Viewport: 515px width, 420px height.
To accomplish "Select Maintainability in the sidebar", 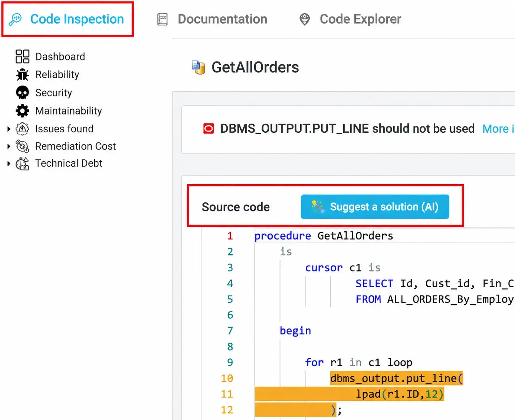I will pos(69,111).
